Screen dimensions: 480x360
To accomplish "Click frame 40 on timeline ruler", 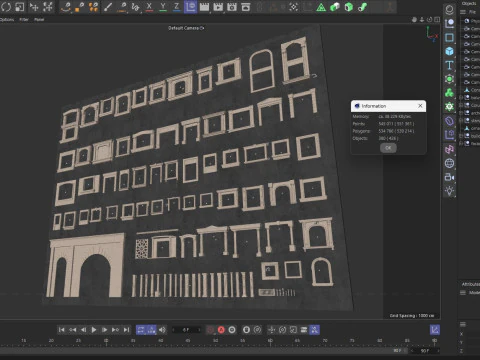I will coord(161,341).
